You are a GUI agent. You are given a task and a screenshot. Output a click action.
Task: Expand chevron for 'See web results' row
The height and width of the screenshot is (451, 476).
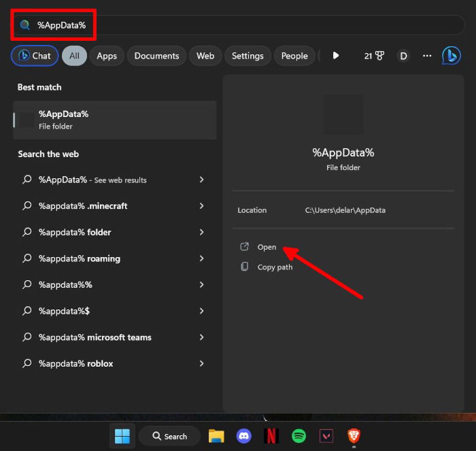point(201,180)
